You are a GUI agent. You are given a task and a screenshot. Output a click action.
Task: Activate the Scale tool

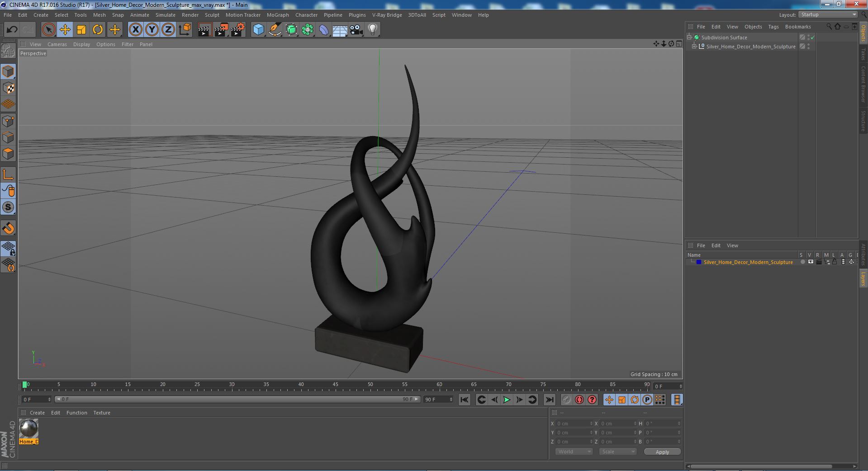click(x=81, y=30)
